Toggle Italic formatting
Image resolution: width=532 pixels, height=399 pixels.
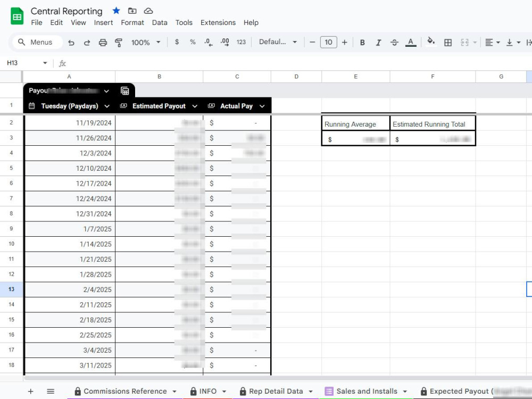[378, 43]
